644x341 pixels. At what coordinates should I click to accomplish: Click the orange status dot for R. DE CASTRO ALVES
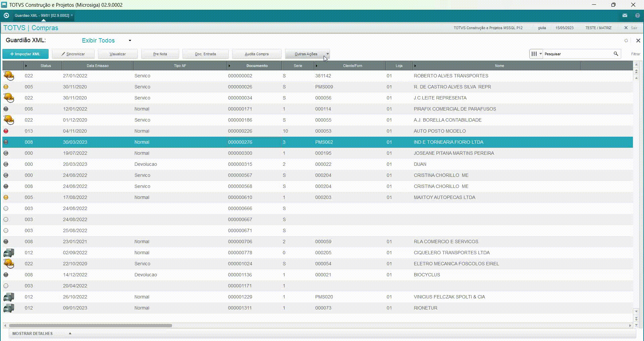(x=6, y=87)
